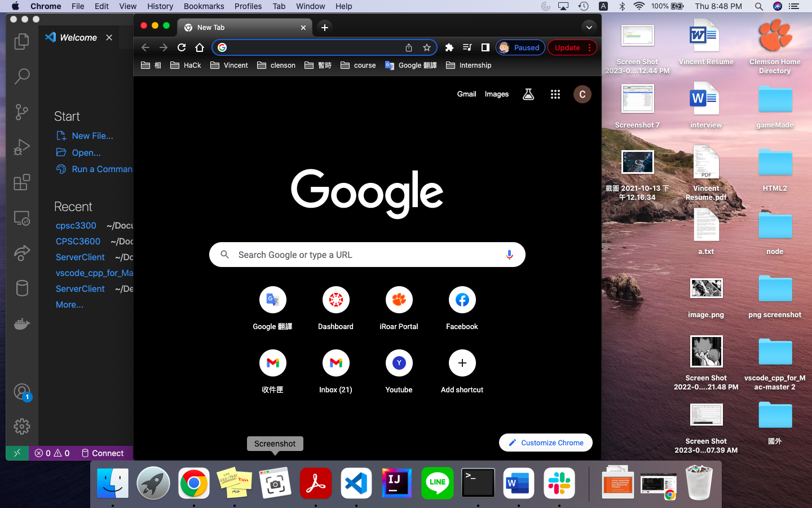Click the Google search input box

pos(367,255)
